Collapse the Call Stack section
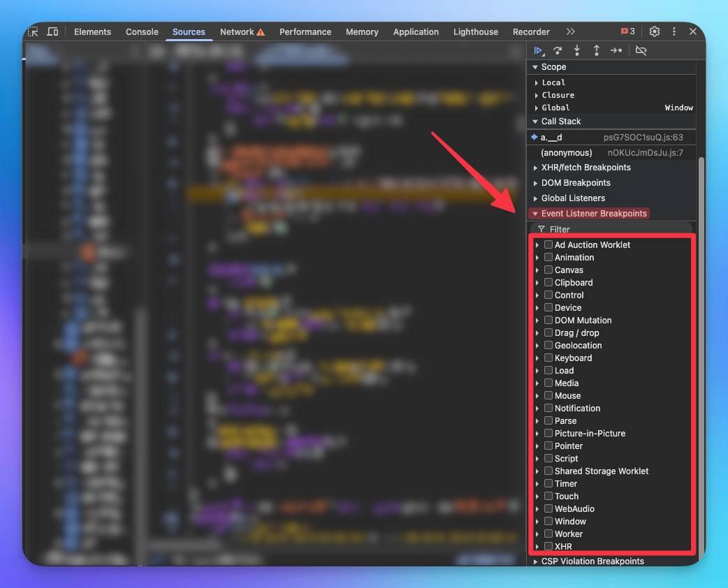The image size is (728, 588). [535, 122]
